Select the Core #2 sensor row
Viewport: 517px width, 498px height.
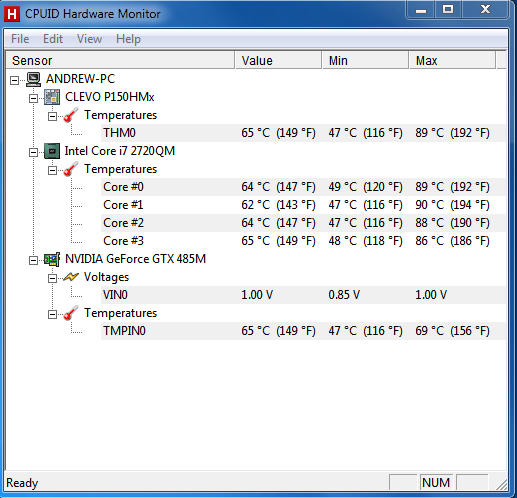(x=303, y=223)
